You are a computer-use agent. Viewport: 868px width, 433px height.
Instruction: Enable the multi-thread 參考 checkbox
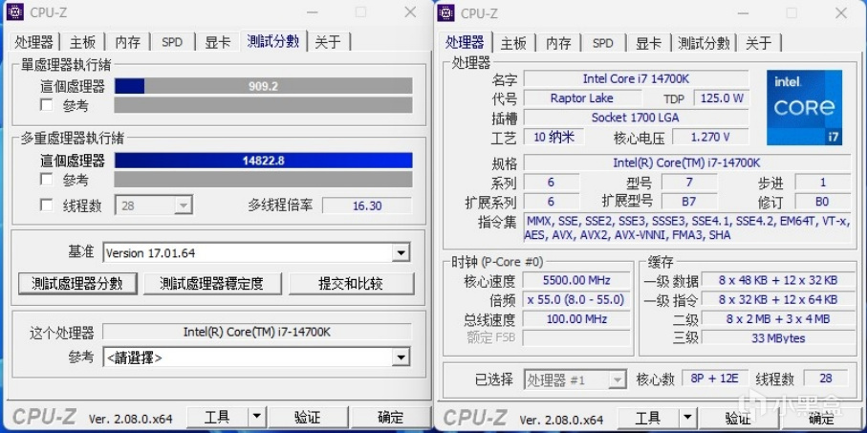click(x=47, y=180)
